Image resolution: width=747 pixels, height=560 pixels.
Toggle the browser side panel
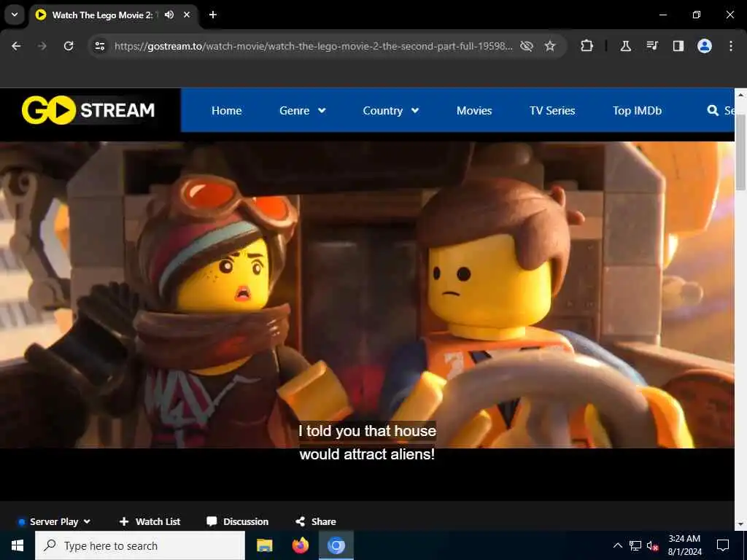pyautogui.click(x=678, y=46)
